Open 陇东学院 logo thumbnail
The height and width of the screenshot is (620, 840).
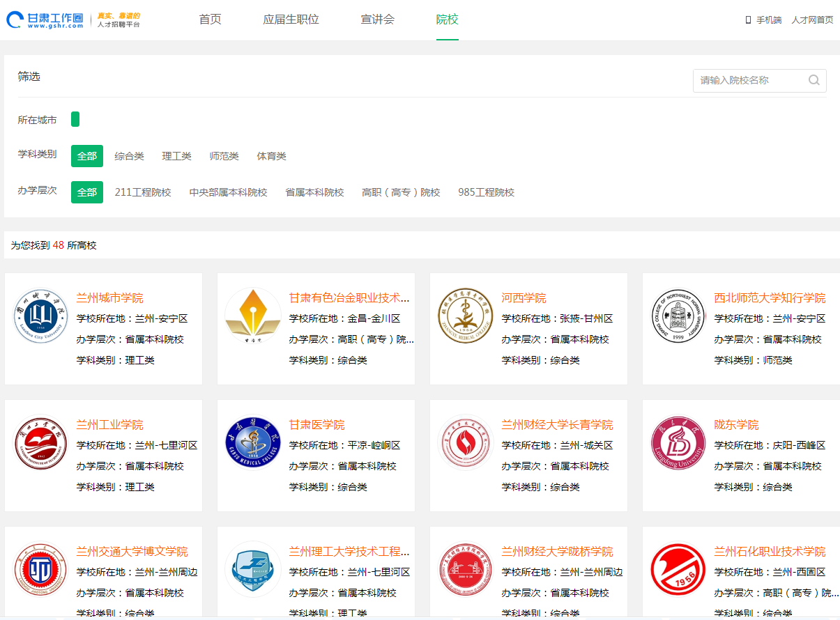(678, 443)
